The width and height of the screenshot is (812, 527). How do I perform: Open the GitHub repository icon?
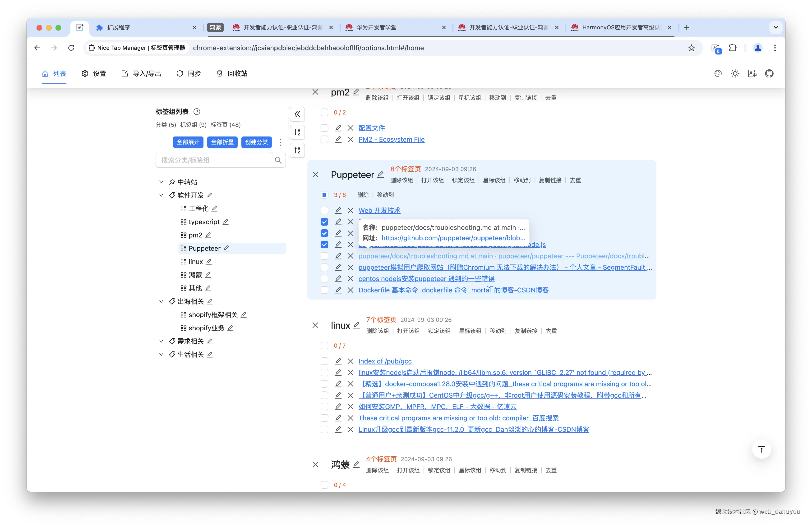(770, 73)
